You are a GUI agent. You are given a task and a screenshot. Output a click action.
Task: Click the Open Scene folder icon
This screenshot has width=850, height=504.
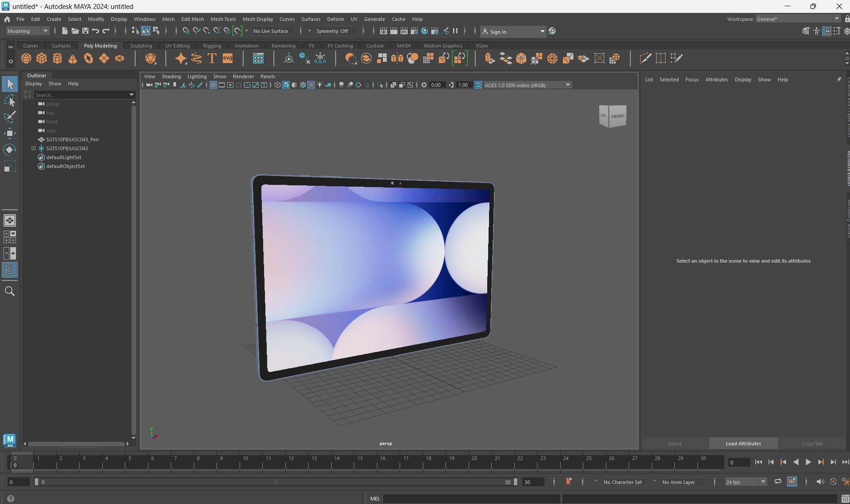point(75,31)
